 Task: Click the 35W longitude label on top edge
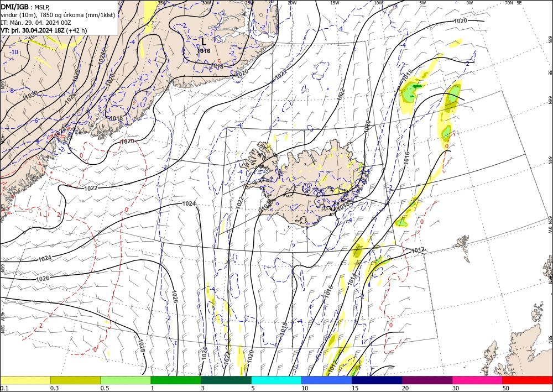click(162, 3)
